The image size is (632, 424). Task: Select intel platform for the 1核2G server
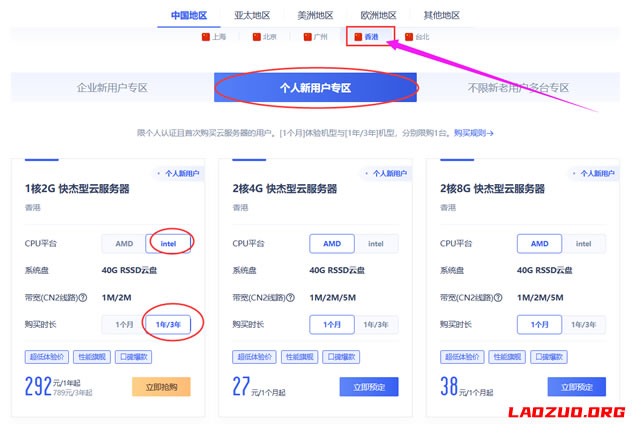(168, 244)
